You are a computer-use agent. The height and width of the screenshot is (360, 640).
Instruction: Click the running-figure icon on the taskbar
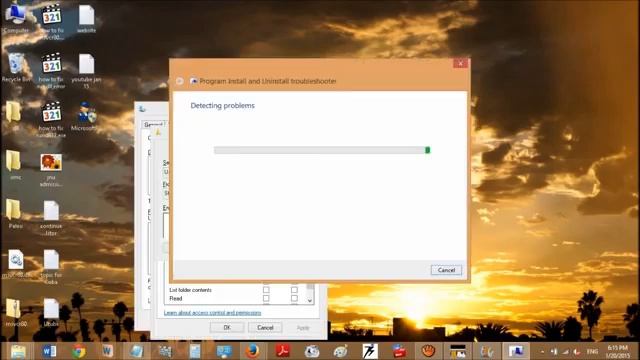tap(370, 351)
